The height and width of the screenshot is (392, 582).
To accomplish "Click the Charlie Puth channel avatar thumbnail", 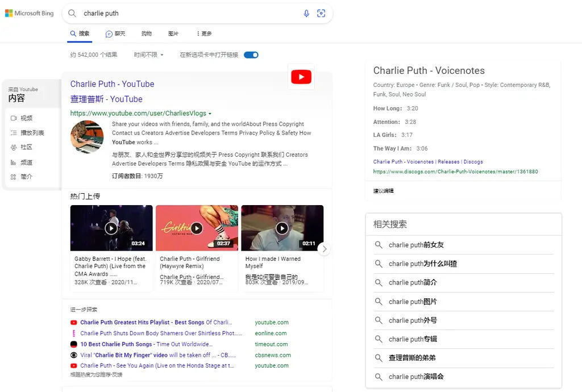I will click(x=87, y=137).
